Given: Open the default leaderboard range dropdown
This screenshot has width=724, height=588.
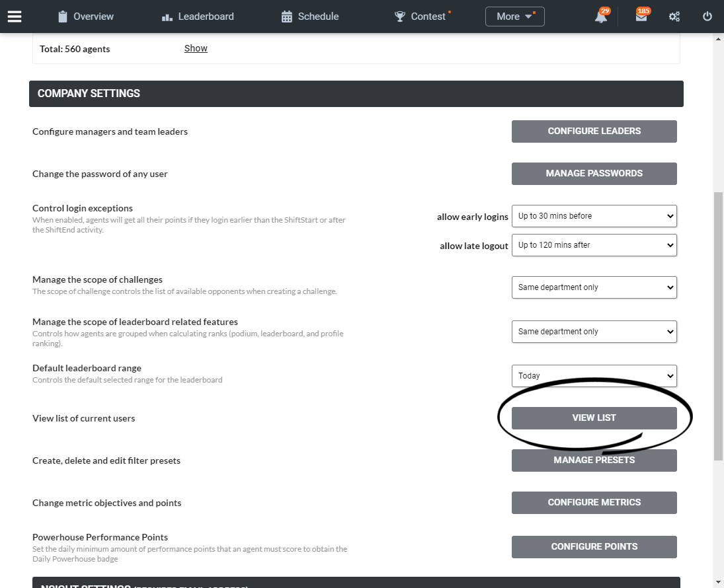Looking at the screenshot, I should [x=594, y=376].
